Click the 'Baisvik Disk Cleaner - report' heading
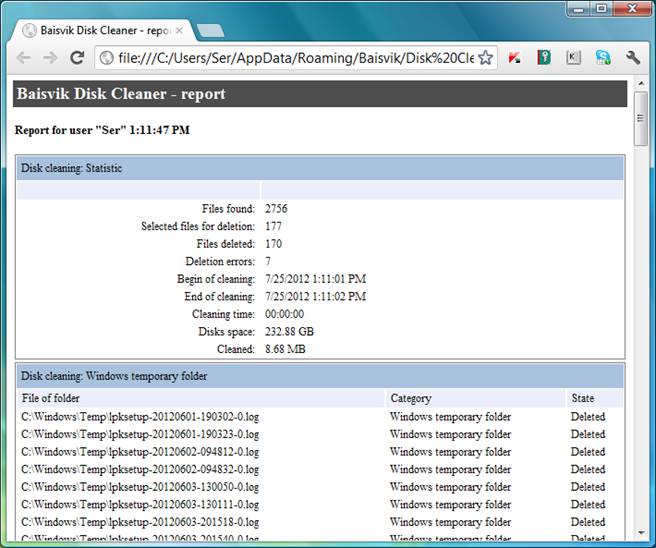656x548 pixels. 121,94
